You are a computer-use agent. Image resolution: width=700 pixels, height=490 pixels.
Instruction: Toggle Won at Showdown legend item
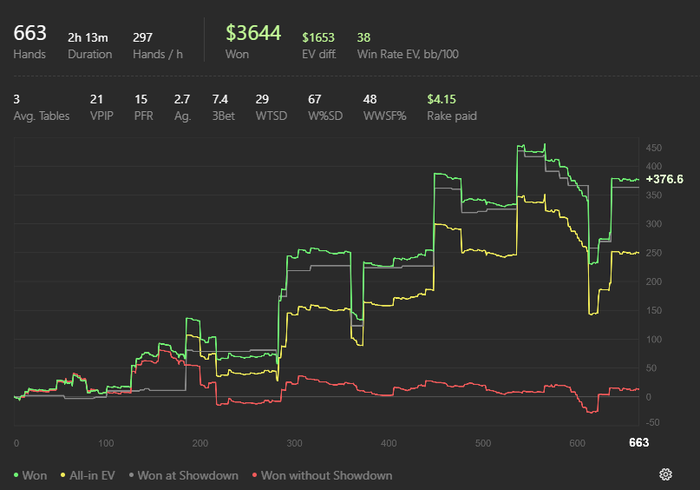coord(183,475)
